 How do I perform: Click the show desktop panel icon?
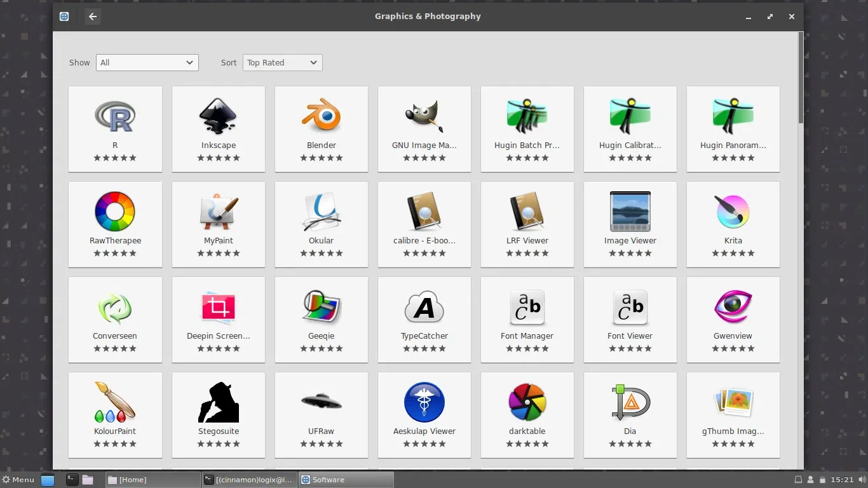(x=48, y=480)
